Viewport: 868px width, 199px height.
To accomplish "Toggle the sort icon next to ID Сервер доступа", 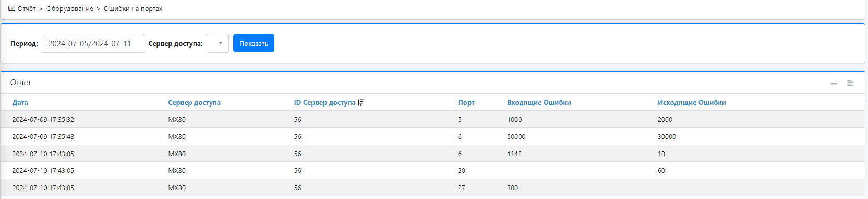I will click(x=361, y=102).
